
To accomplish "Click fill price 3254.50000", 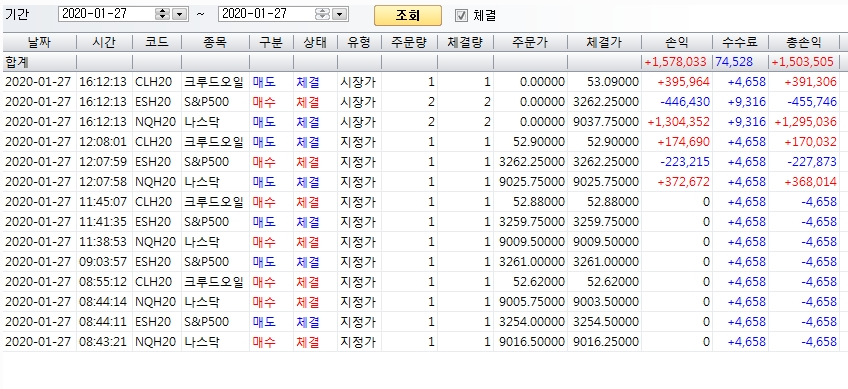I will [606, 322].
